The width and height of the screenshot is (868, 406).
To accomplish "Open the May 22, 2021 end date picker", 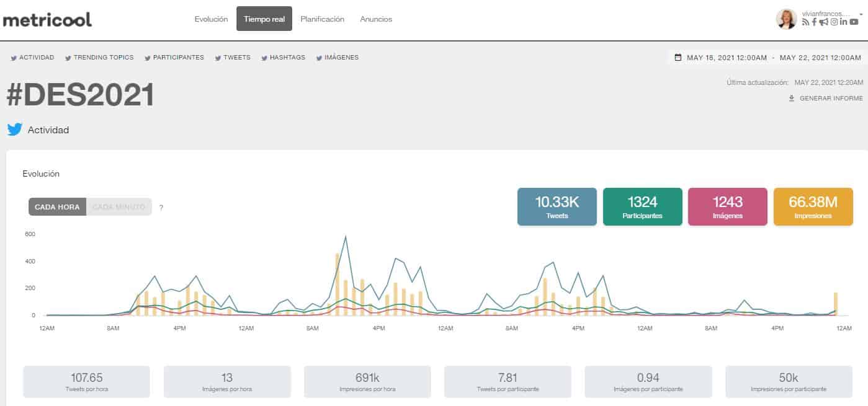I will tap(820, 58).
